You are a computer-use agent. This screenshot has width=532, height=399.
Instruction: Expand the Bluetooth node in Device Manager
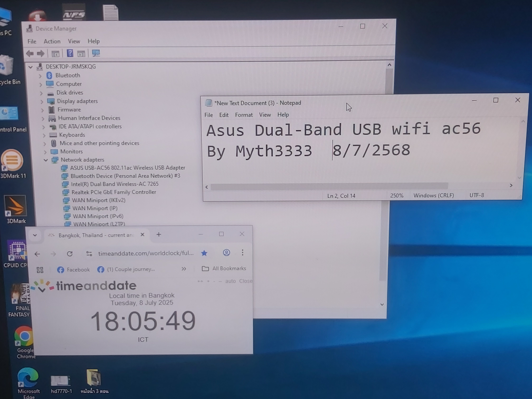click(40, 76)
